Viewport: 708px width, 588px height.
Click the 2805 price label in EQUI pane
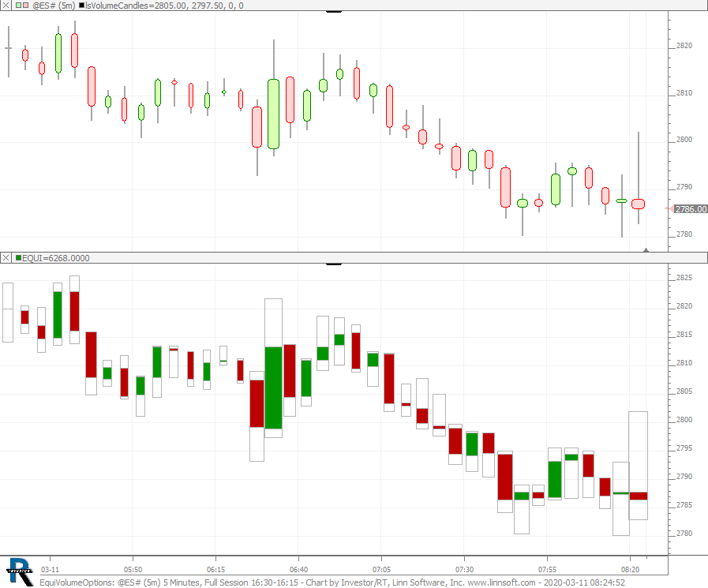click(684, 391)
